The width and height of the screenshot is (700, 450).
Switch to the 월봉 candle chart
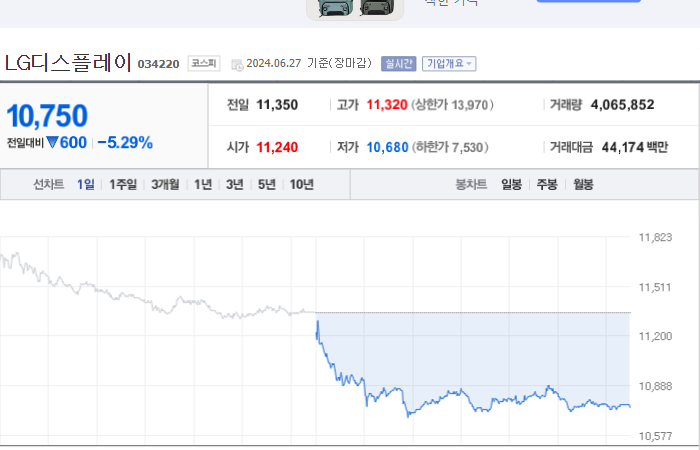(583, 184)
